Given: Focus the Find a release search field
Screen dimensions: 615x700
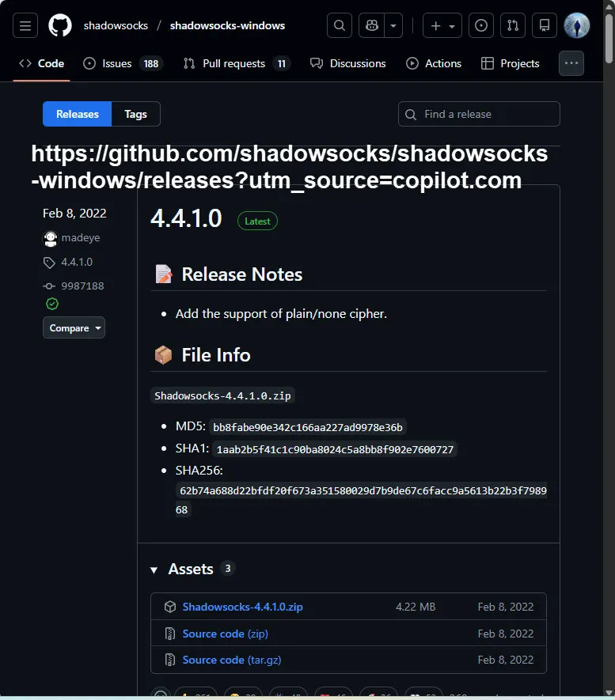Looking at the screenshot, I should [479, 114].
